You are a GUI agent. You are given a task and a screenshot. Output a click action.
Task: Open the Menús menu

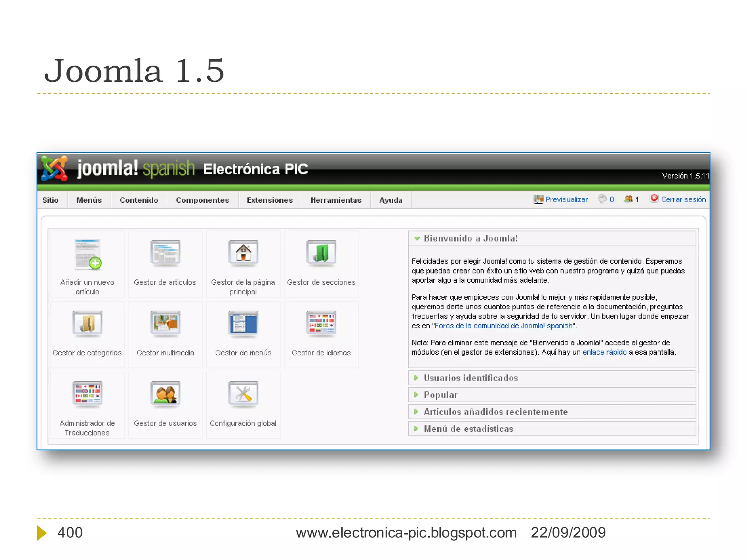(x=89, y=200)
